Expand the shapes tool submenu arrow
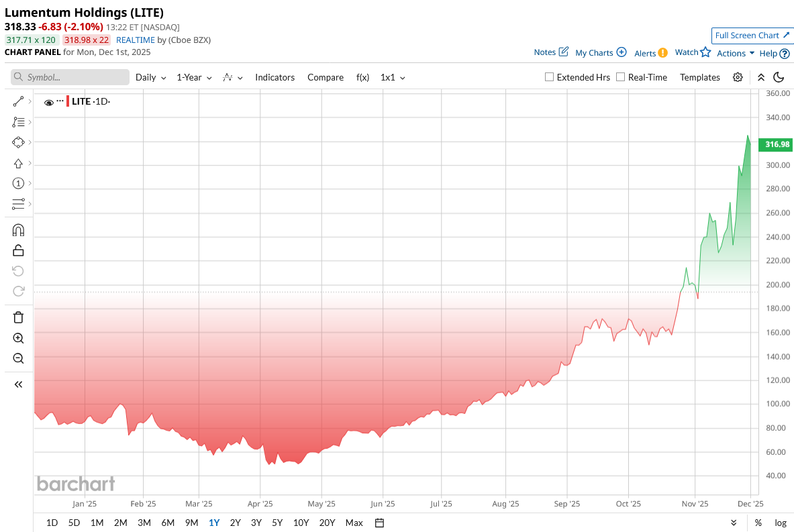The width and height of the screenshot is (794, 532). click(x=30, y=142)
